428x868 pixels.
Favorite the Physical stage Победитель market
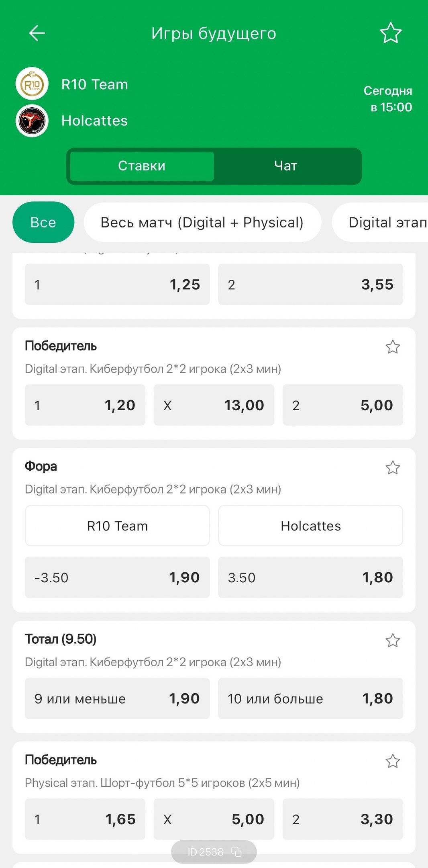pos(392,761)
